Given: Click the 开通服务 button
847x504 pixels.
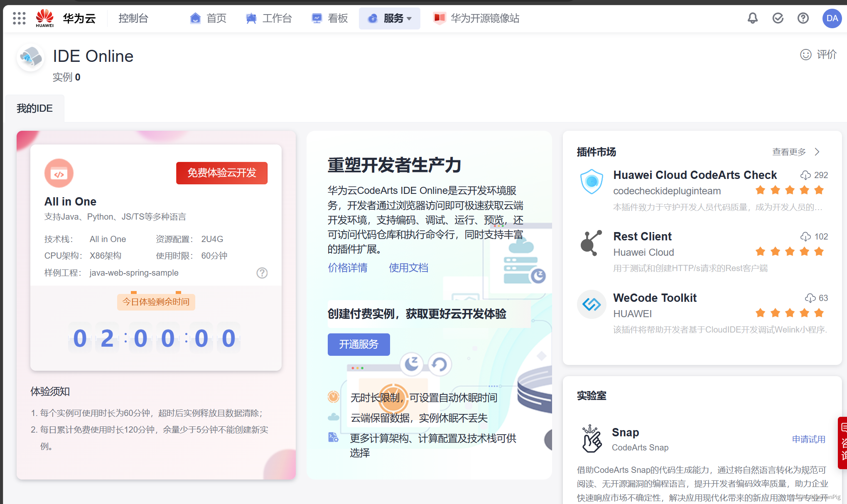Looking at the screenshot, I should (x=359, y=345).
